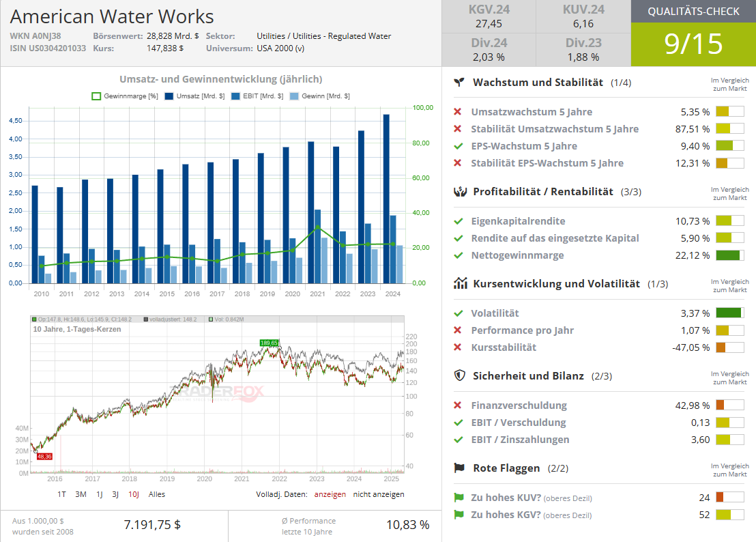Image resolution: width=756 pixels, height=542 pixels.
Task: Switch the price chart to 1T
Action: coord(61,494)
